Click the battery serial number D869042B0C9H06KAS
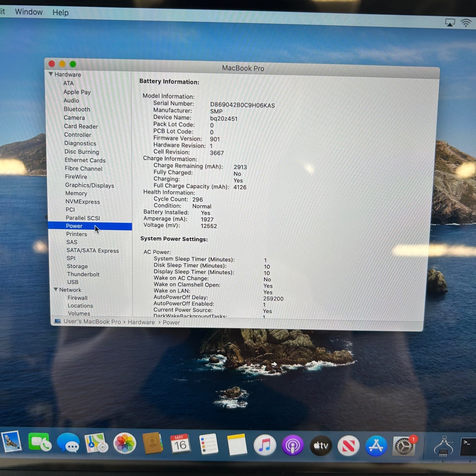The width and height of the screenshot is (476, 476). pyautogui.click(x=242, y=105)
